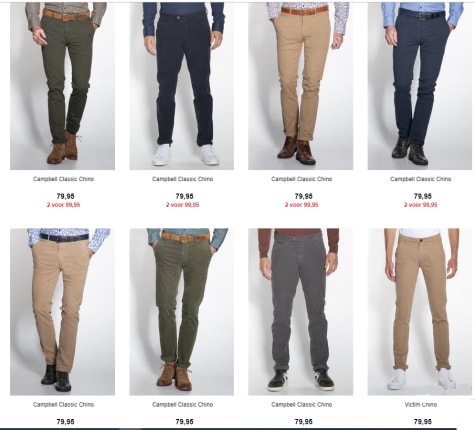Viewport: 475px width, 430px height.
Task: Open the dark green chino product photo
Action: (x=62, y=86)
